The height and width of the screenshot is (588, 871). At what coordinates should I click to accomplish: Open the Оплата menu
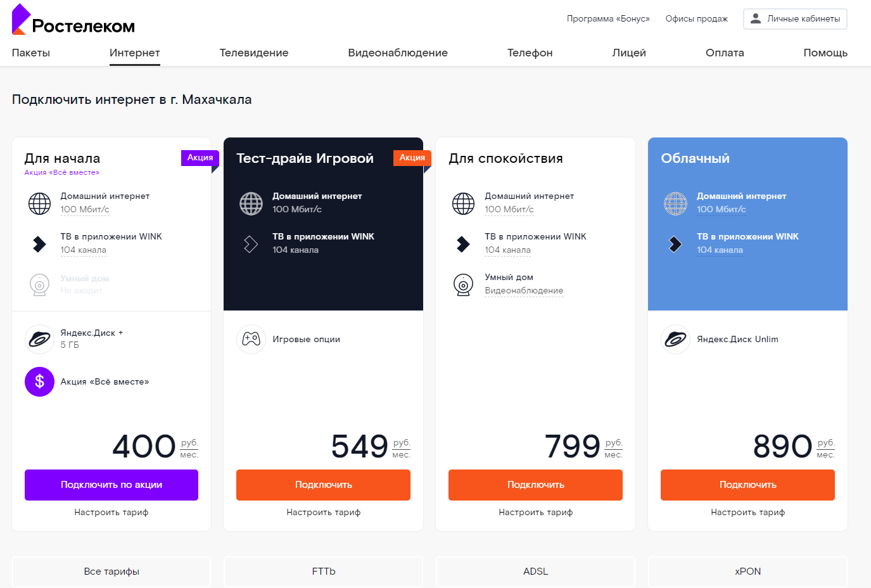[725, 53]
